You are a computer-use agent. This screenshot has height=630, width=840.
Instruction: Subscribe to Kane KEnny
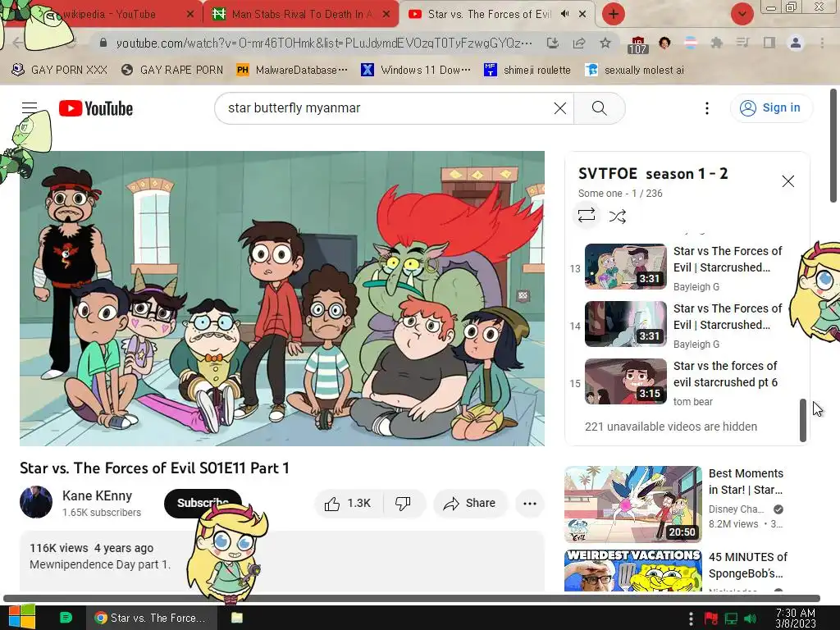coord(203,503)
